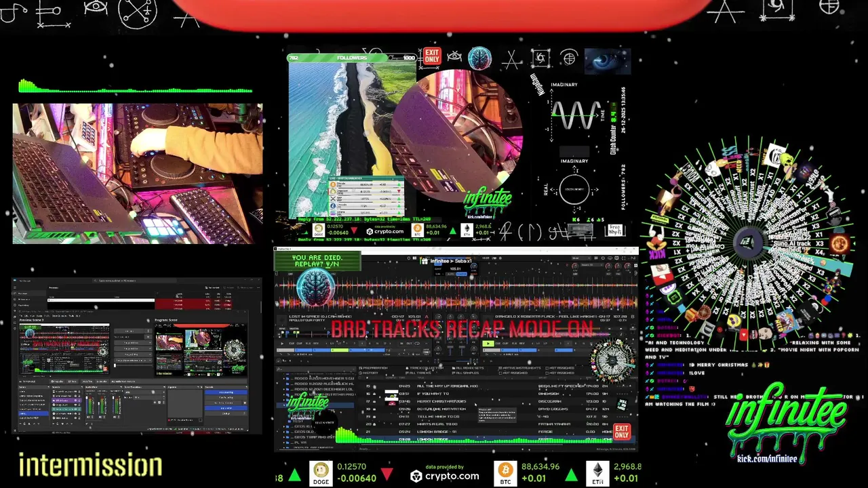
Task: Toggle CUE on Traktor deck B
Action: [498, 344]
